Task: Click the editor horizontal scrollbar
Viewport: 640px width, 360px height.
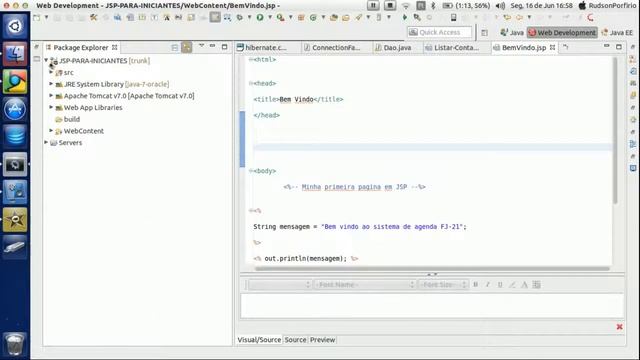Action: click(432, 269)
